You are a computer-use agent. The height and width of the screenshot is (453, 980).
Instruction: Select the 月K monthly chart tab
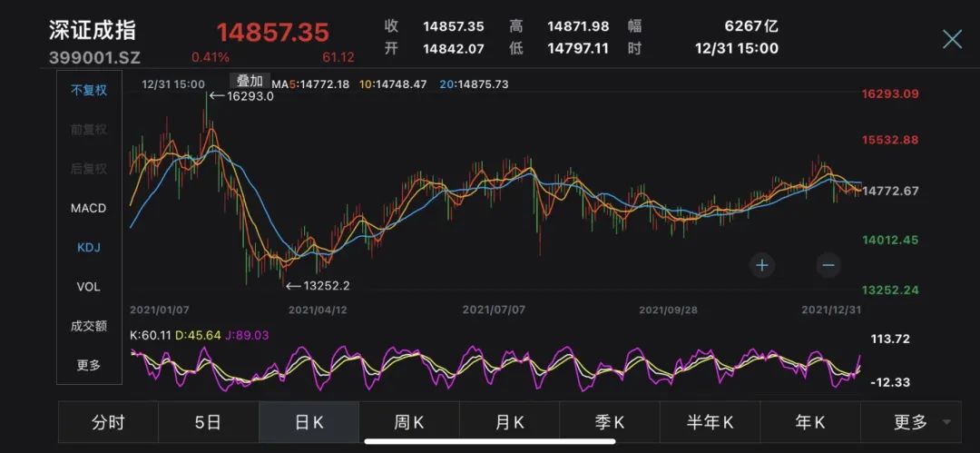[509, 422]
